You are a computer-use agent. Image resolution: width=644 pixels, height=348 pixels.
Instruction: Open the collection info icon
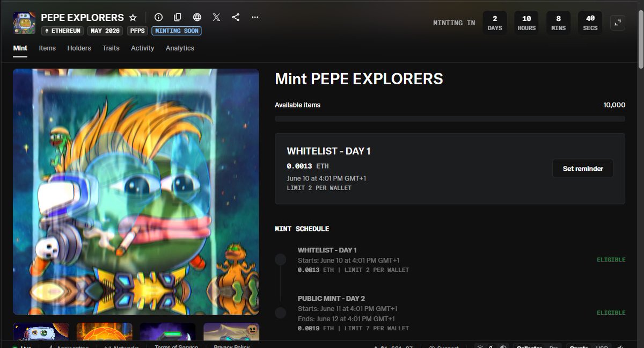tap(158, 17)
